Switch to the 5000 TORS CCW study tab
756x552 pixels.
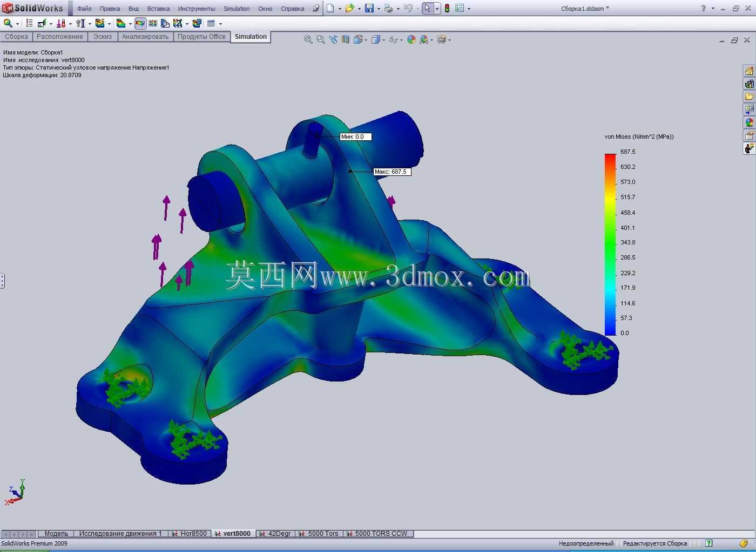pos(377,534)
